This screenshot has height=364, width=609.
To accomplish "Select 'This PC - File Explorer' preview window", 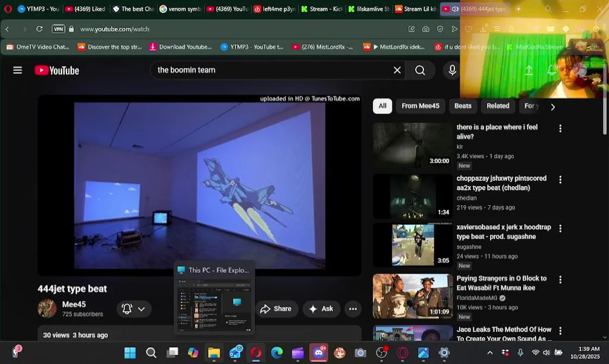I will point(214,298).
